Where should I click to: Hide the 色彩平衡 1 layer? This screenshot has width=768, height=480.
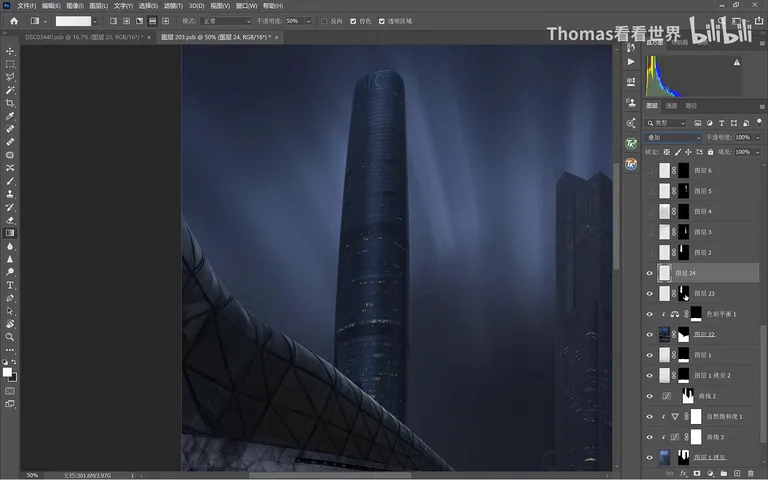(x=650, y=314)
